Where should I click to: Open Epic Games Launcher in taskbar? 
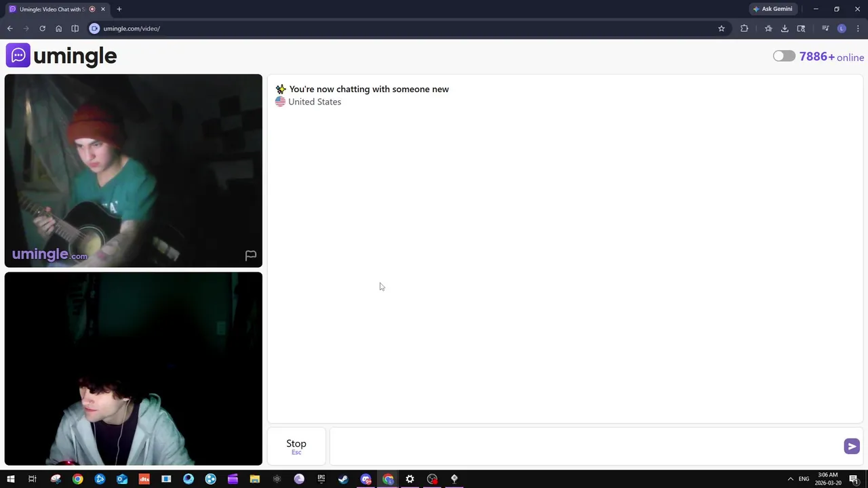[x=321, y=479]
